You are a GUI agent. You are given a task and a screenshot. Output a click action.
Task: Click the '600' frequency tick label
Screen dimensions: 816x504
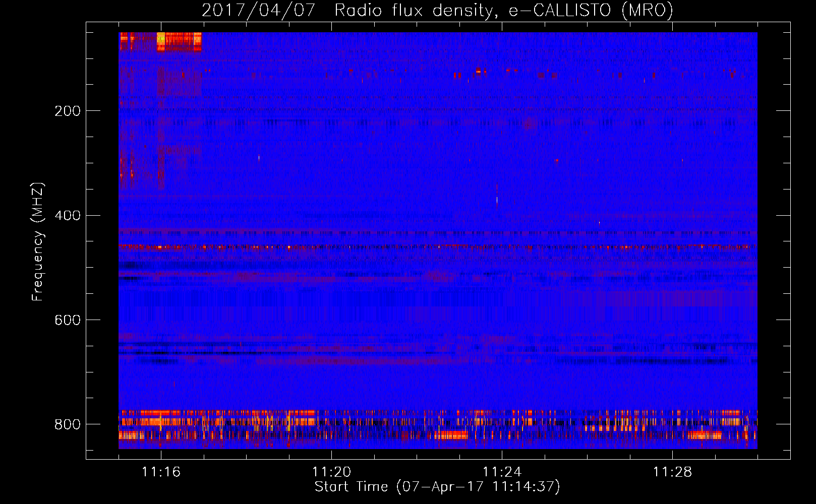(68, 321)
